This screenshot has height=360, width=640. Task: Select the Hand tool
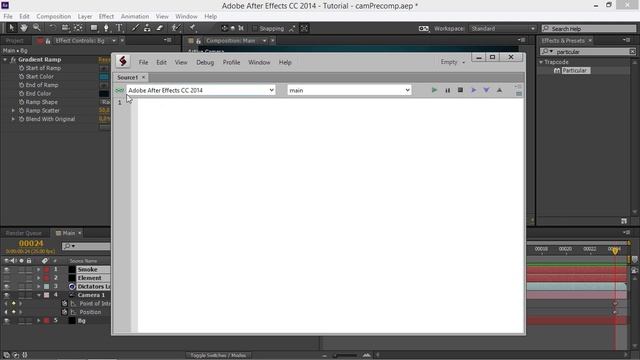[x=24, y=28]
